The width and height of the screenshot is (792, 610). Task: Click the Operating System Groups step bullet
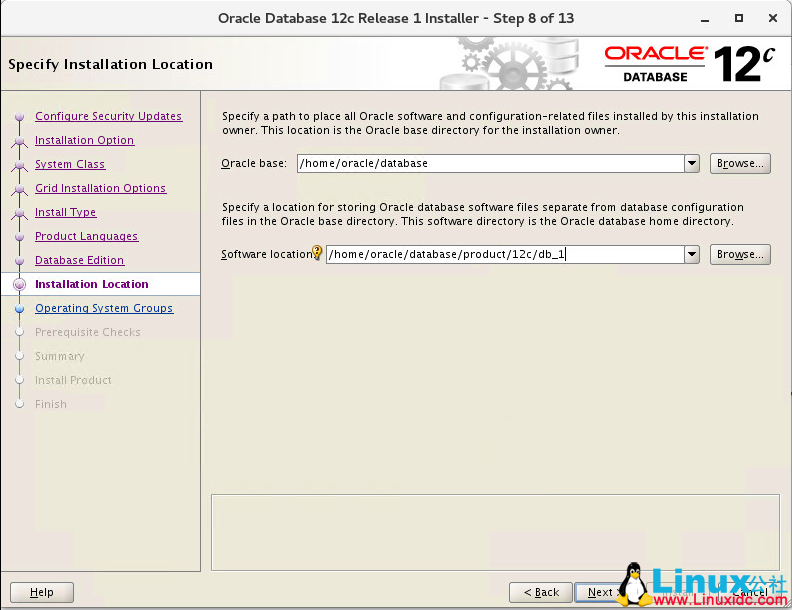pyautogui.click(x=19, y=309)
